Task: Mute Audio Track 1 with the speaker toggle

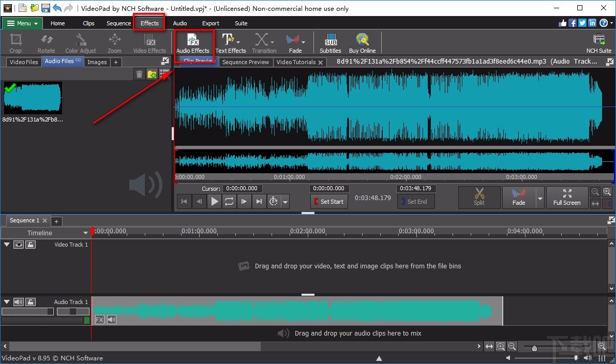Action: (19, 302)
